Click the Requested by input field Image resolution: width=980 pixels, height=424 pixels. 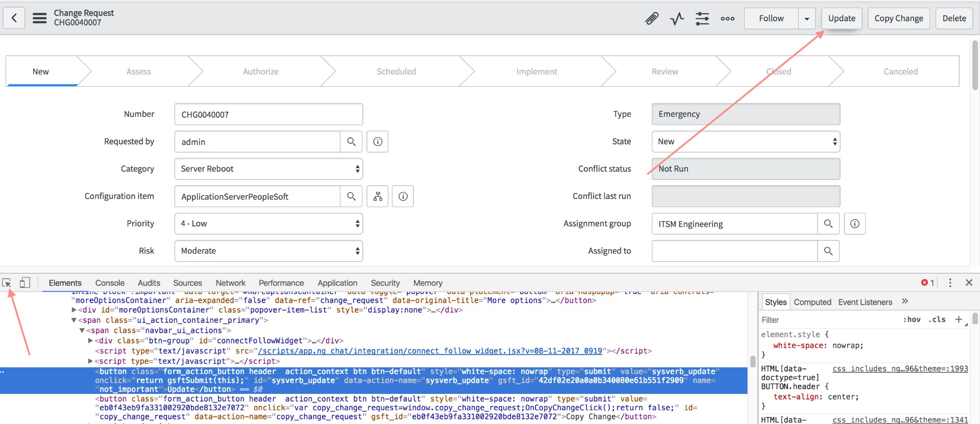pyautogui.click(x=257, y=142)
